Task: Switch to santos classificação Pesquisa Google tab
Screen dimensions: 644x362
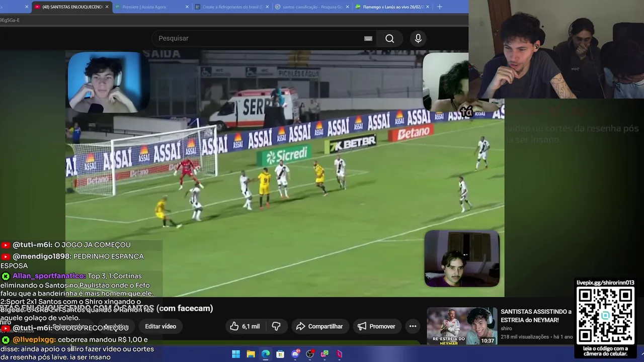Action: tap(312, 7)
